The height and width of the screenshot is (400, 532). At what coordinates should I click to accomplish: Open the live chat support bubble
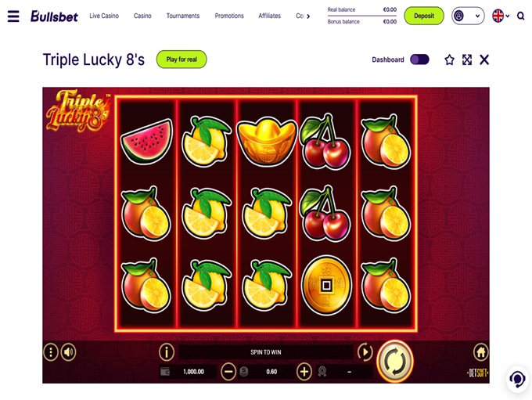517,379
